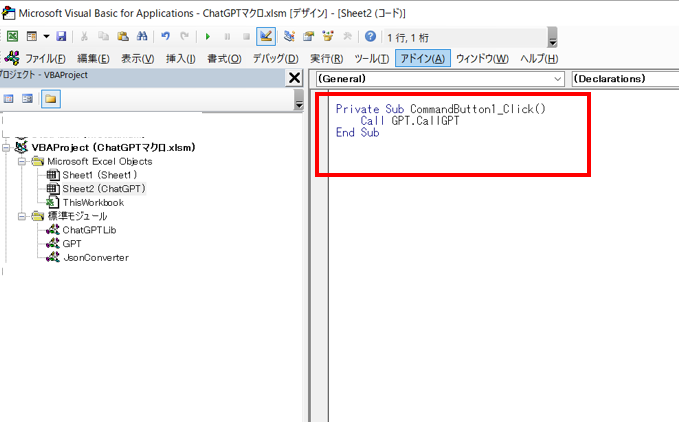This screenshot has width=679, height=422.
Task: Open VBA Help with the question mark icon
Action: pyautogui.click(x=370, y=36)
